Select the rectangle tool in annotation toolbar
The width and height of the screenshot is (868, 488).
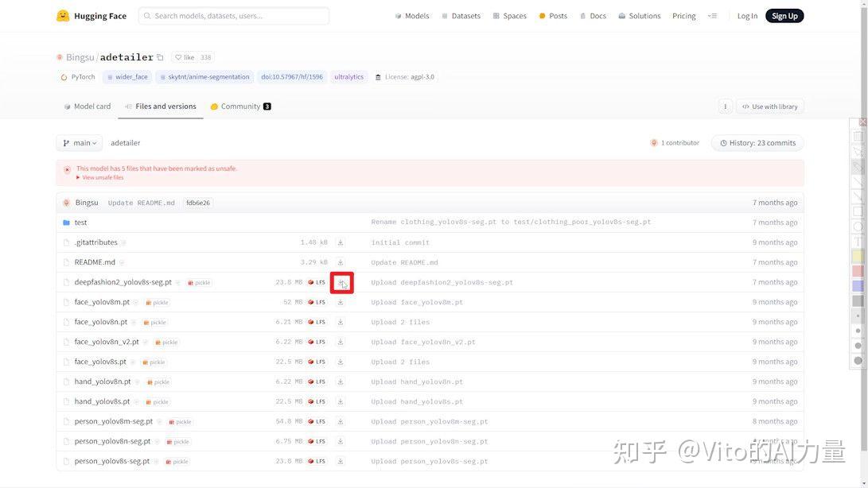pos(858,211)
